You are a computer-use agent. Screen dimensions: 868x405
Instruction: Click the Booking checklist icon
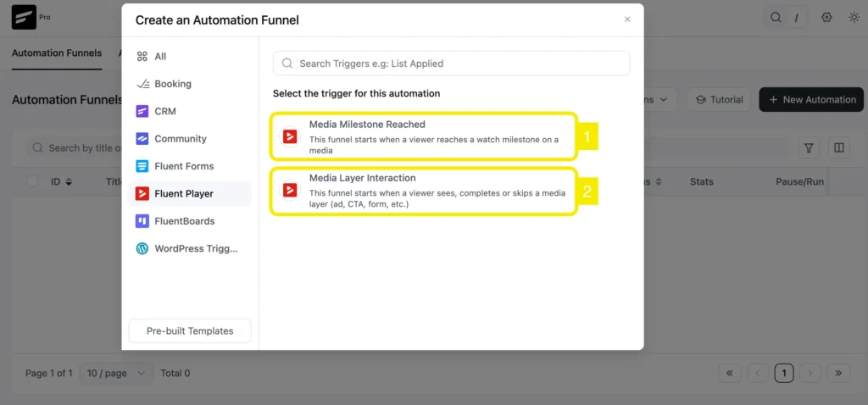[142, 84]
